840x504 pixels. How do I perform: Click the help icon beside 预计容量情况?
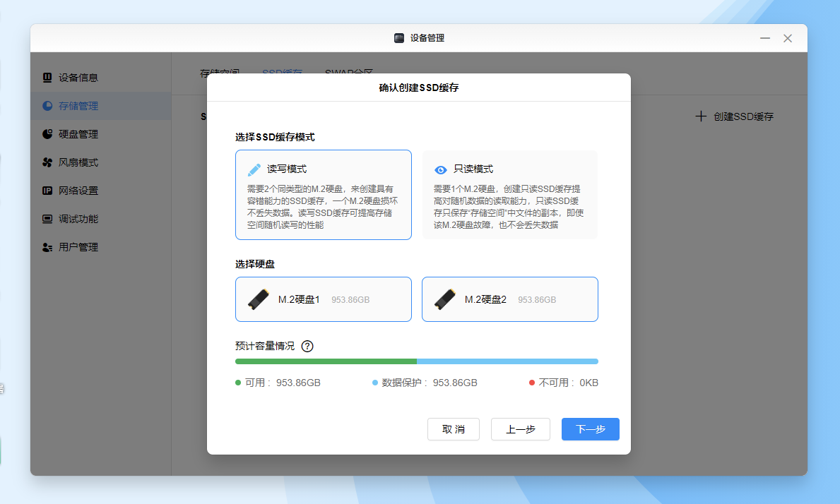coord(307,346)
